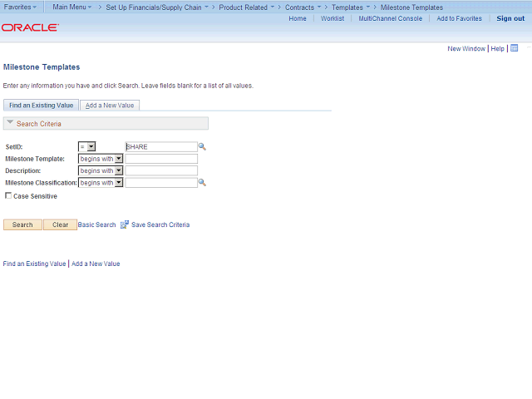Open the Milestone Classification operator dropdown

point(101,183)
